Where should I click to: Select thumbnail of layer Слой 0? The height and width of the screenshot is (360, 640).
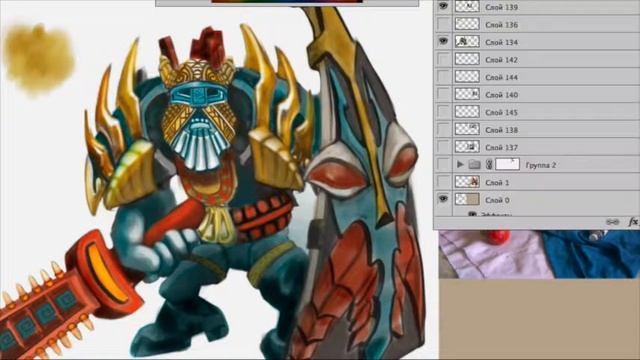(x=467, y=200)
